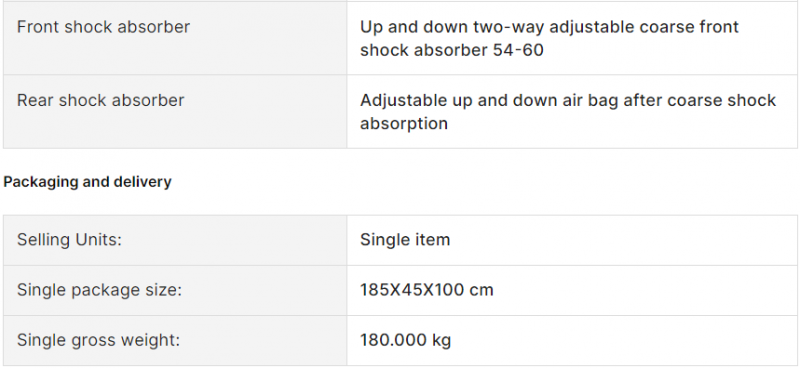Click the Single item value cell
This screenshot has width=800, height=368.
(x=572, y=240)
